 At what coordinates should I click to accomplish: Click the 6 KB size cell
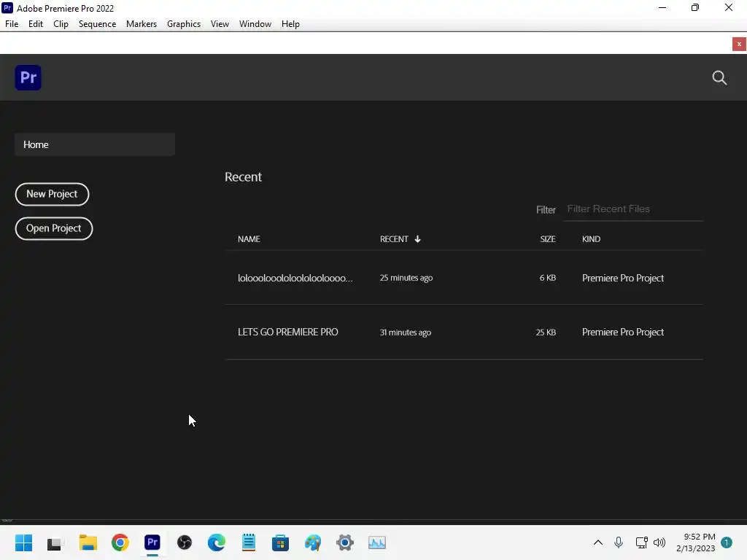click(x=548, y=278)
